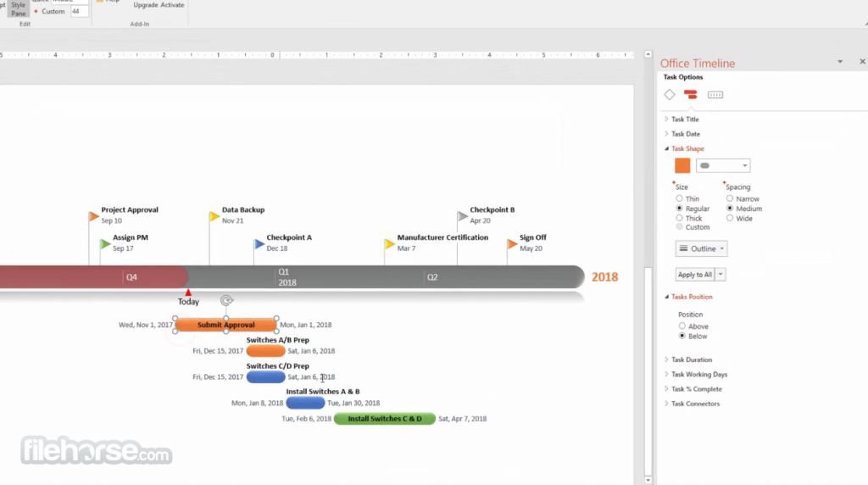This screenshot has height=485, width=868.
Task: Click the Q1 2018 timeline label
Action: click(x=287, y=277)
